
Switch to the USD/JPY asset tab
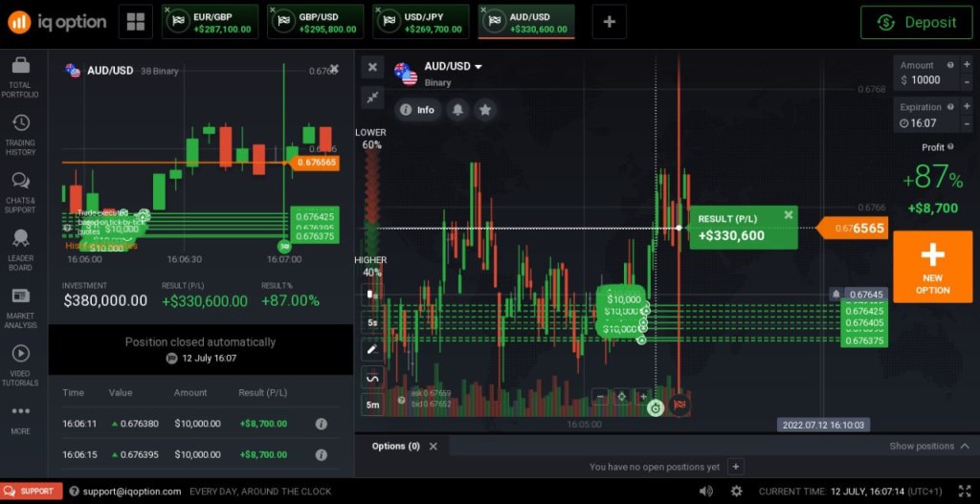click(421, 22)
